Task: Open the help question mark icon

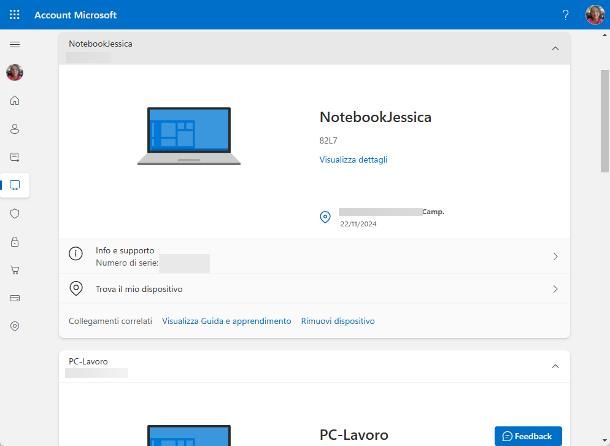Action: coord(565,15)
